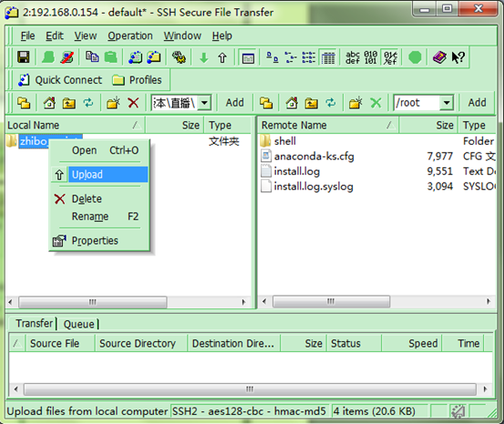Screen dimensions: 504x424
Task: Click remote pane folder tree icon
Action: point(267,103)
